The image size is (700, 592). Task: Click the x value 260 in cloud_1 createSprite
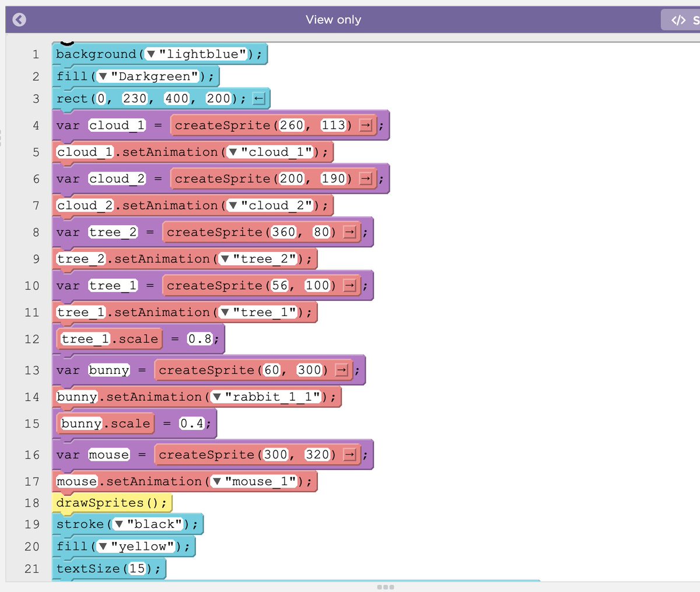pos(292,125)
